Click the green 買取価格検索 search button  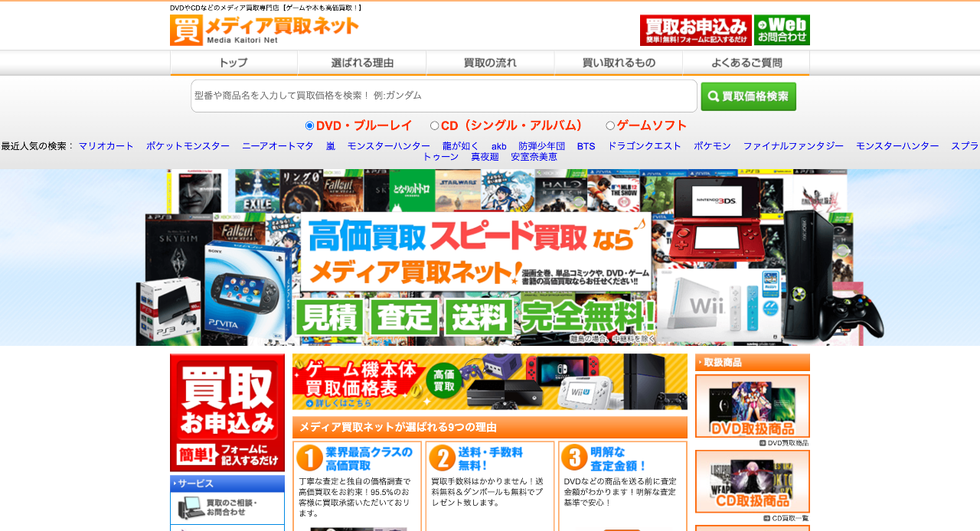pyautogui.click(x=749, y=96)
